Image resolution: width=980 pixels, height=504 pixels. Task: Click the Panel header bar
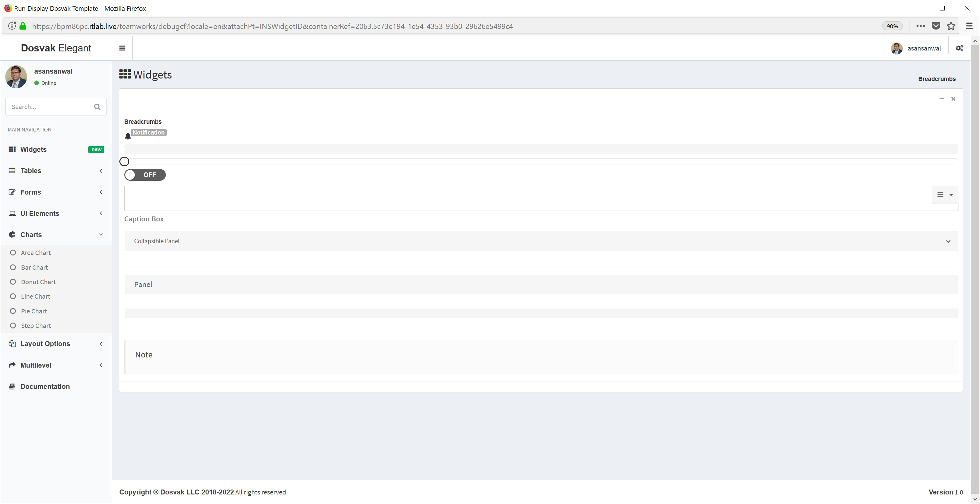[x=541, y=284]
